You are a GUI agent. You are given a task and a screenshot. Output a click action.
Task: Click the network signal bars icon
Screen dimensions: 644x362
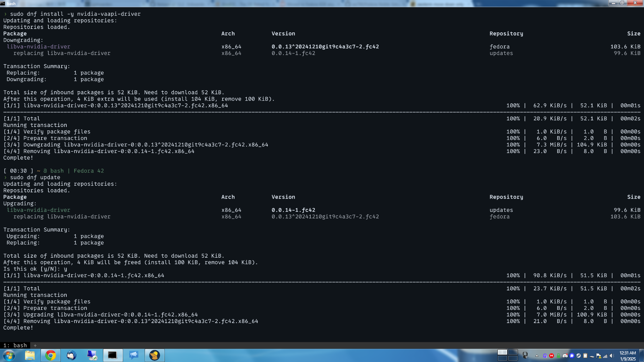605,356
